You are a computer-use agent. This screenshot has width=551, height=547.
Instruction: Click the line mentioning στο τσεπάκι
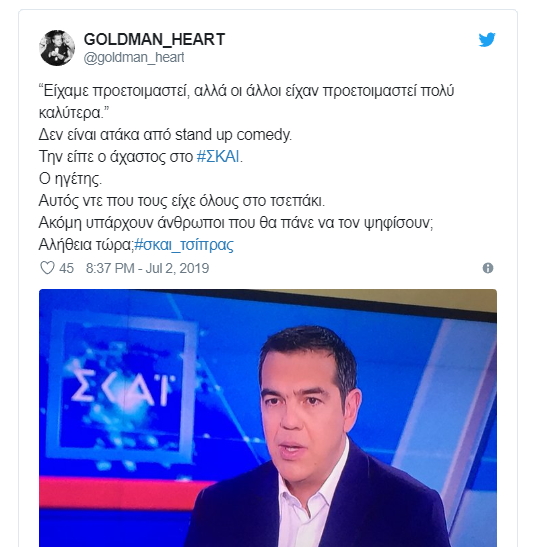[182, 201]
